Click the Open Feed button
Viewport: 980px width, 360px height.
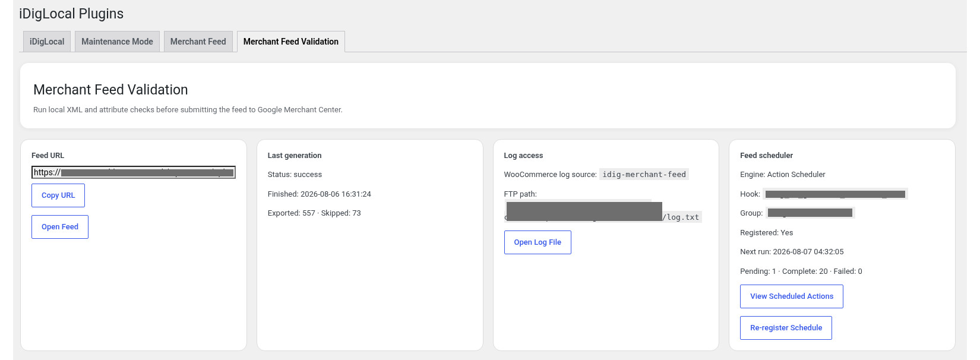point(60,227)
